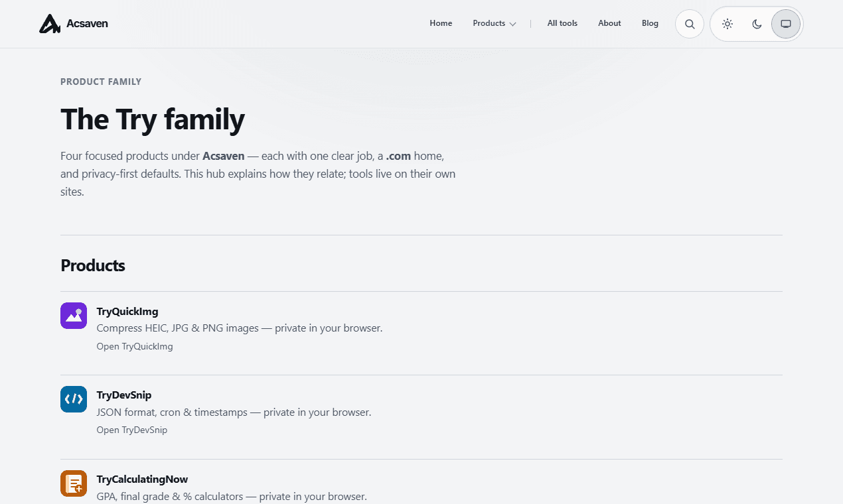This screenshot has height=504, width=843.
Task: Click the 'The Try family' heading
Action: (153, 119)
